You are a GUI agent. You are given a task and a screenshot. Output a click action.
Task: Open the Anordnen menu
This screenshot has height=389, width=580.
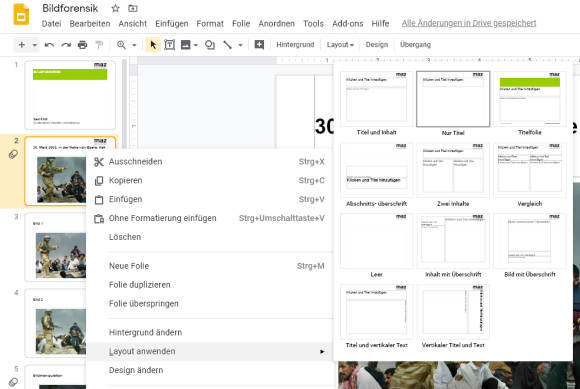pyautogui.click(x=276, y=24)
